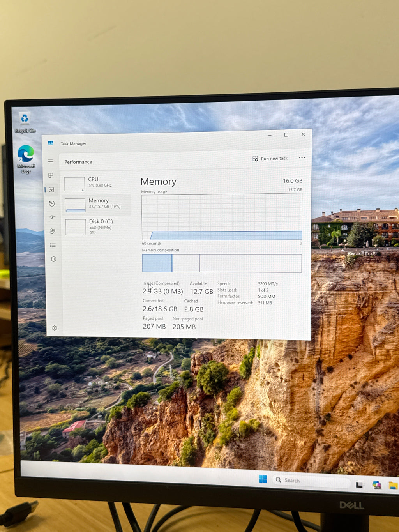Viewport: 399px width, 532px height.
Task: Open the three-dot more options menu
Action: tap(302, 158)
